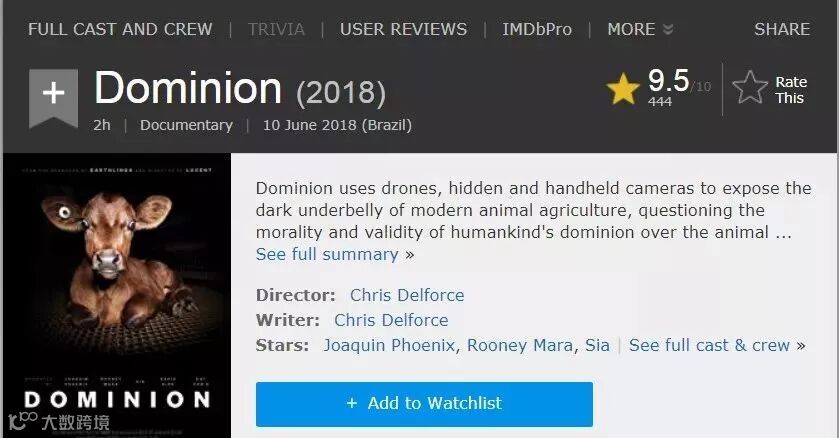839x438 pixels.
Task: Expand the MORE dropdown menu
Action: (x=640, y=29)
